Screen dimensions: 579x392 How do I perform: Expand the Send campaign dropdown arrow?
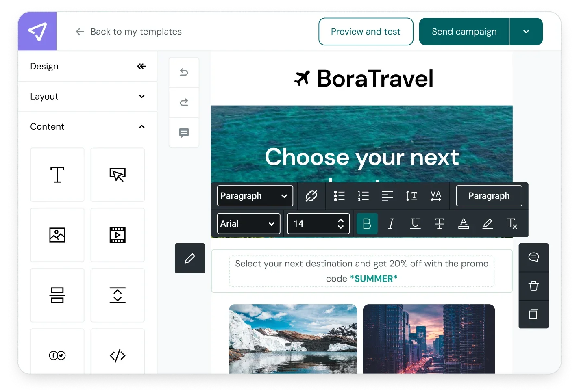tap(526, 31)
